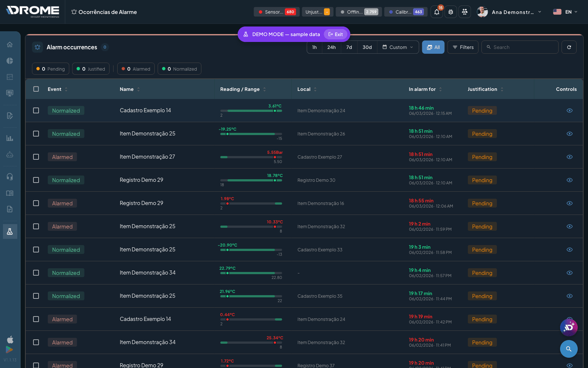View details of Item Demonstração 27 row
The image size is (588, 368).
tap(570, 157)
